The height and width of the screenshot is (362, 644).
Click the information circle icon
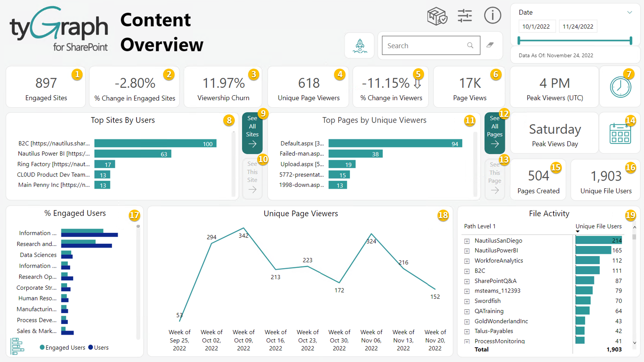[492, 16]
